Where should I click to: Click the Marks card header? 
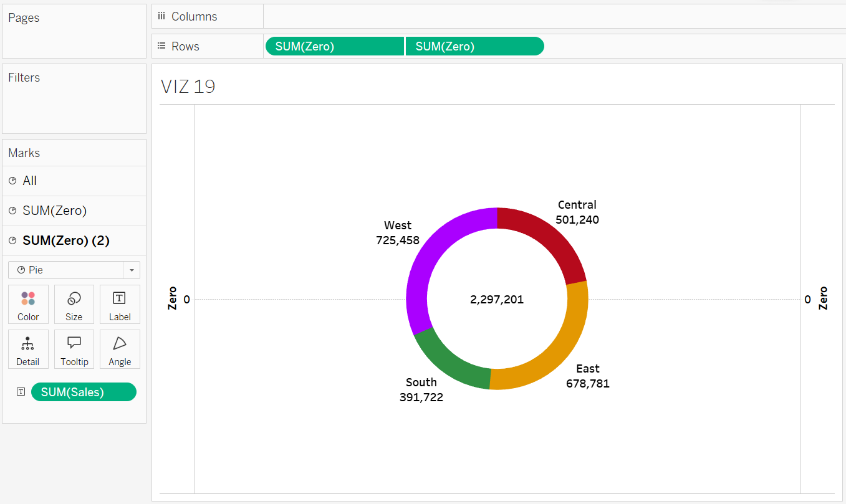coord(24,153)
